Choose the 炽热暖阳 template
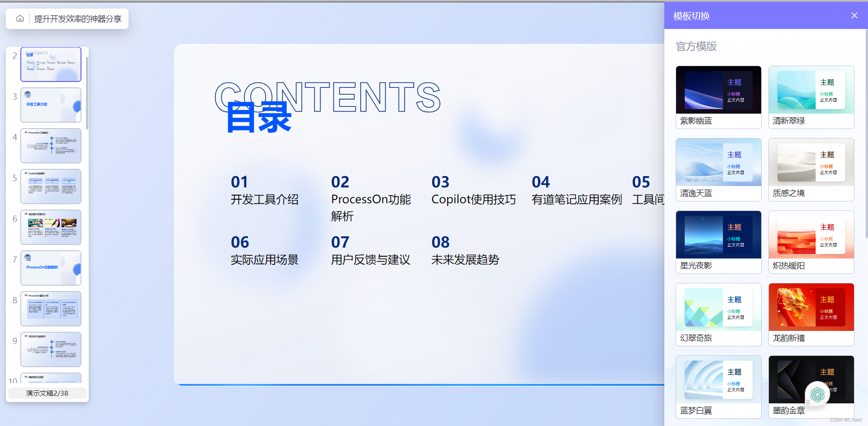Viewport: 868px width, 426px height. [x=811, y=242]
